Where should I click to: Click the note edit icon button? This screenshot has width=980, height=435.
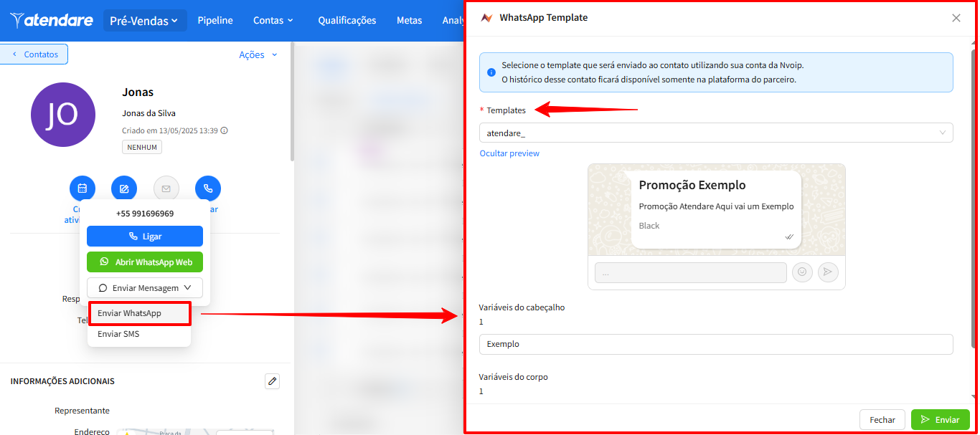pos(124,188)
